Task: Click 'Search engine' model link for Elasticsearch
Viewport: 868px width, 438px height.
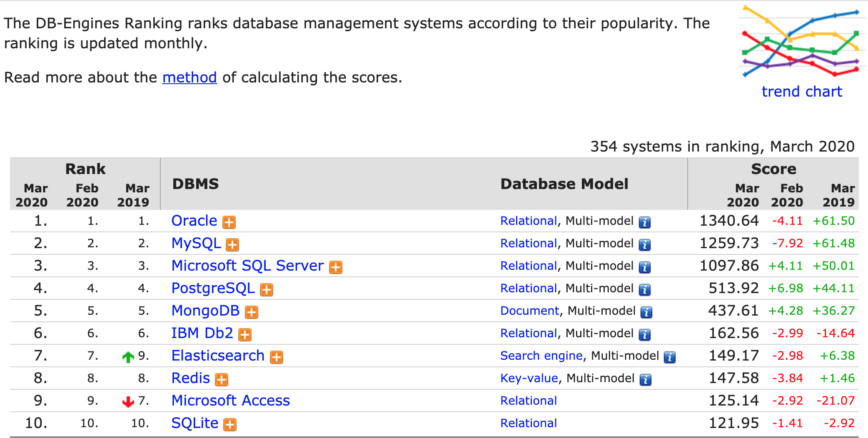Action: (x=541, y=356)
